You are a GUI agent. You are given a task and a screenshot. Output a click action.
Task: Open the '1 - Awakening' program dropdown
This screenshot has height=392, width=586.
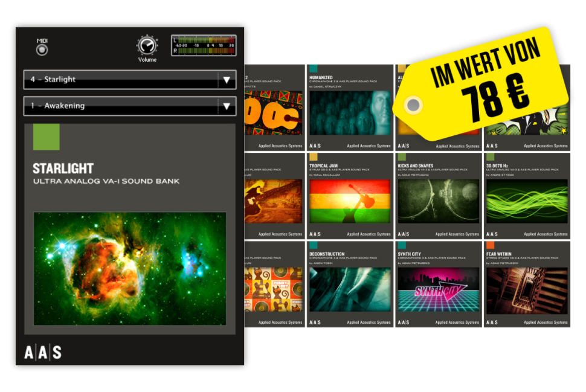(130, 106)
